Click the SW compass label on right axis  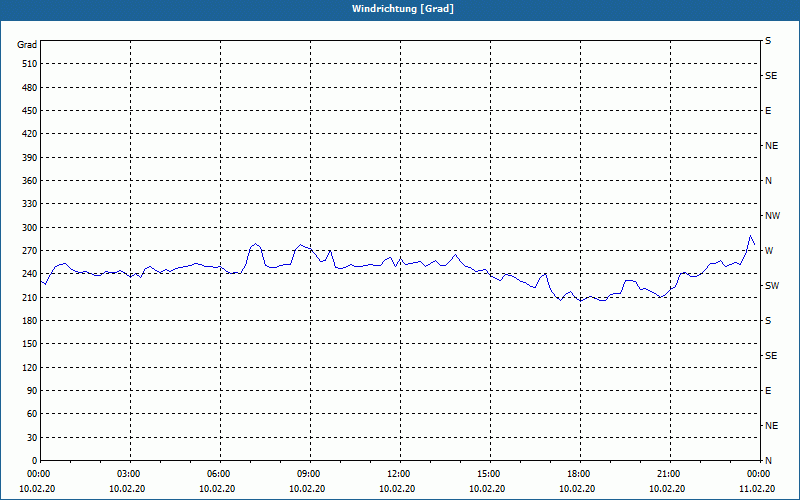(x=772, y=286)
